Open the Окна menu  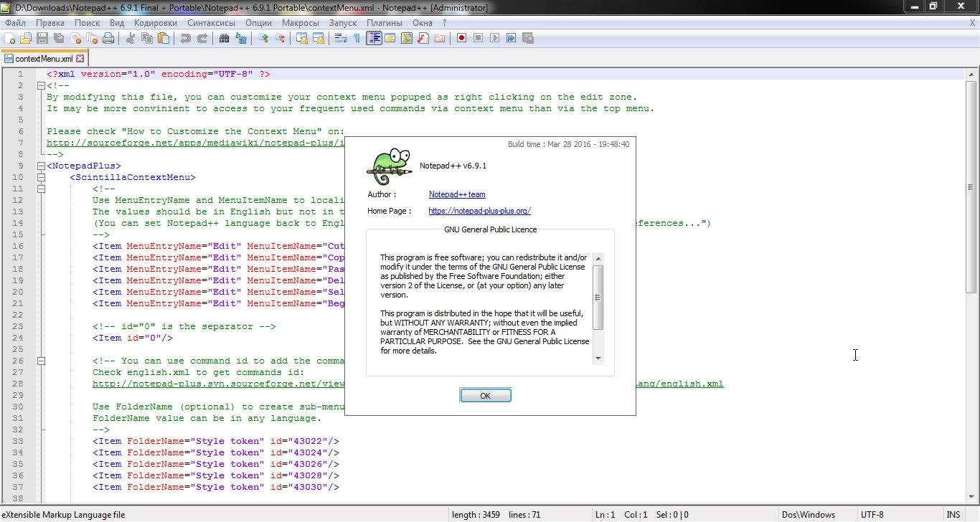coord(423,23)
